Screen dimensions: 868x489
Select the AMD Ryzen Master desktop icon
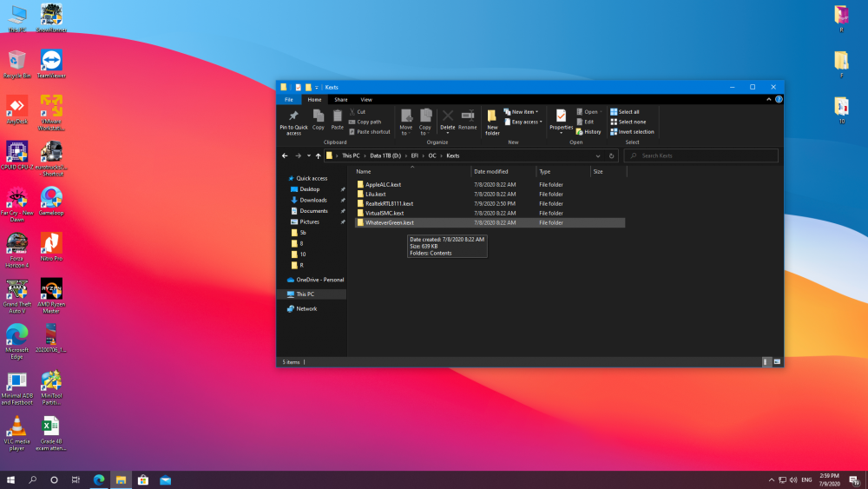[x=51, y=295]
